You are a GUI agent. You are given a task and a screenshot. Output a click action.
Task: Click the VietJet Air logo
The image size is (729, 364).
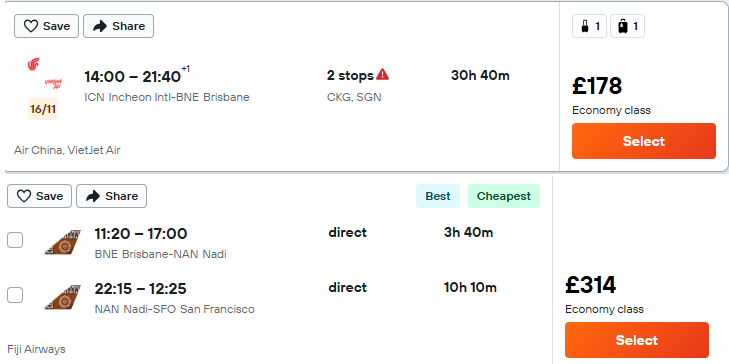53,84
